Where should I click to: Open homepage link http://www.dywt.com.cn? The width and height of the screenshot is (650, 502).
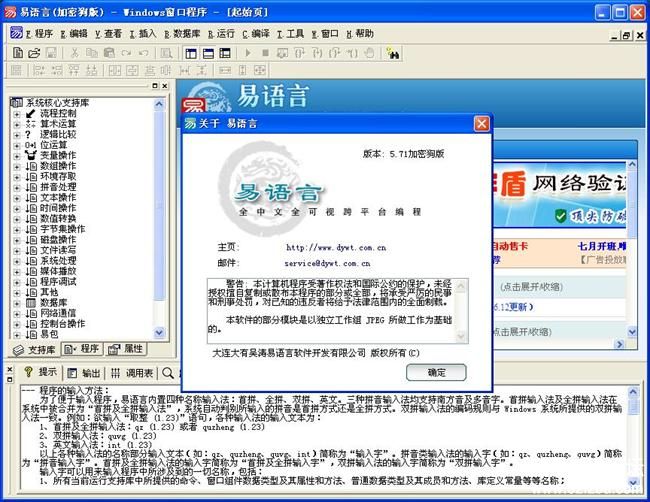pyautogui.click(x=336, y=248)
